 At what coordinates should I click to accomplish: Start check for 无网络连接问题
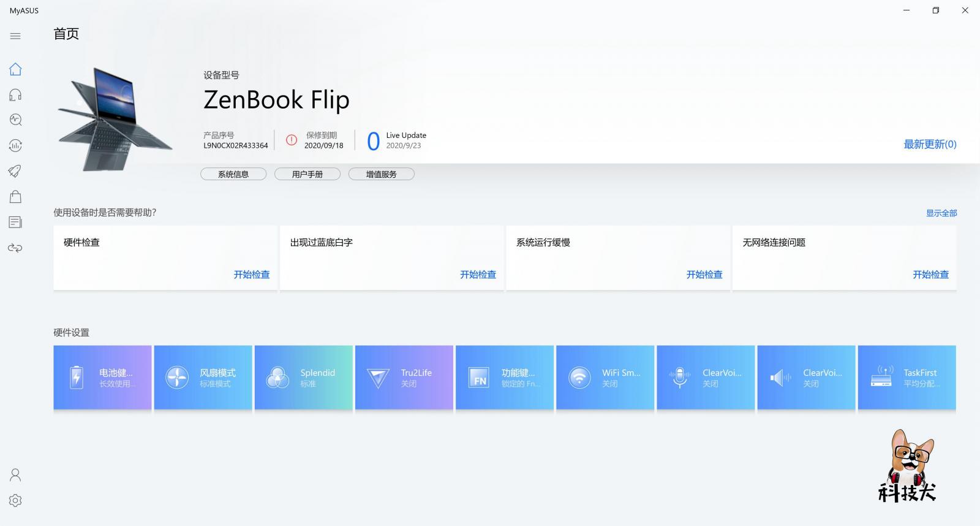coord(931,275)
